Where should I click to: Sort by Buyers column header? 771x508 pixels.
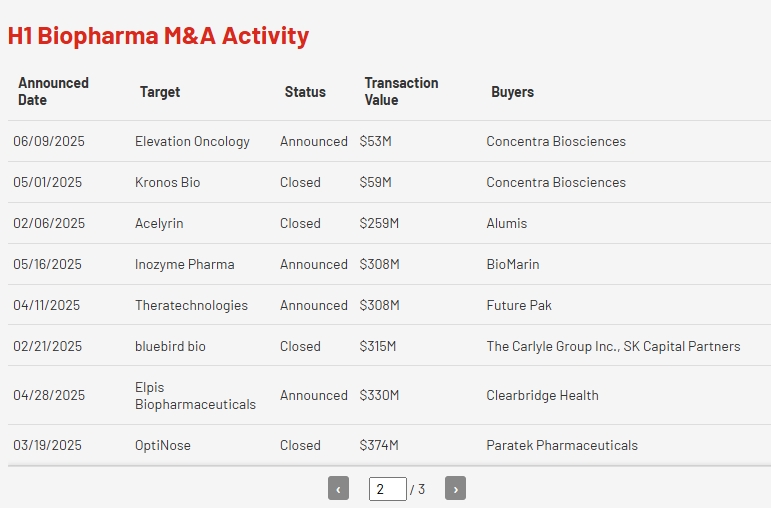click(x=512, y=92)
